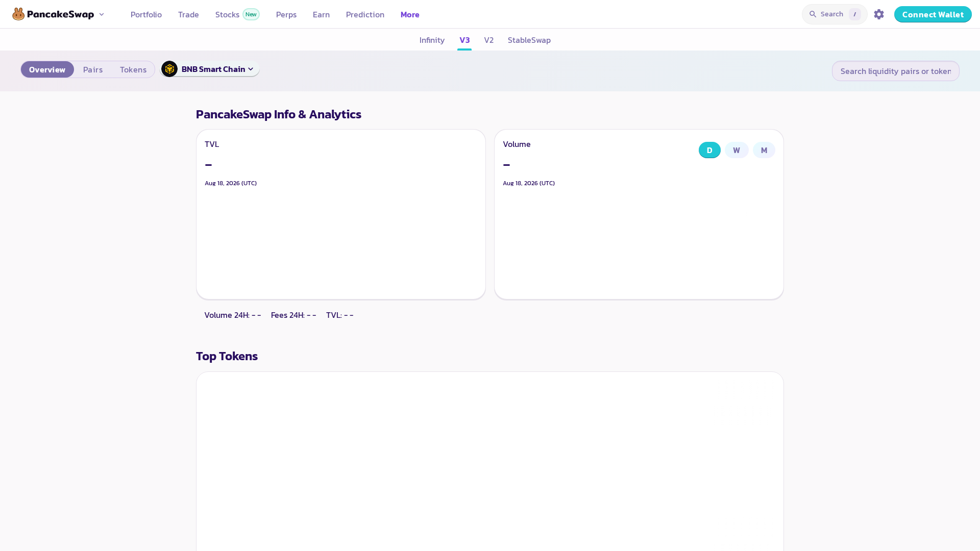The height and width of the screenshot is (551, 980).
Task: Click the PancakeSwap Info & Analytics heading
Action: (x=279, y=114)
